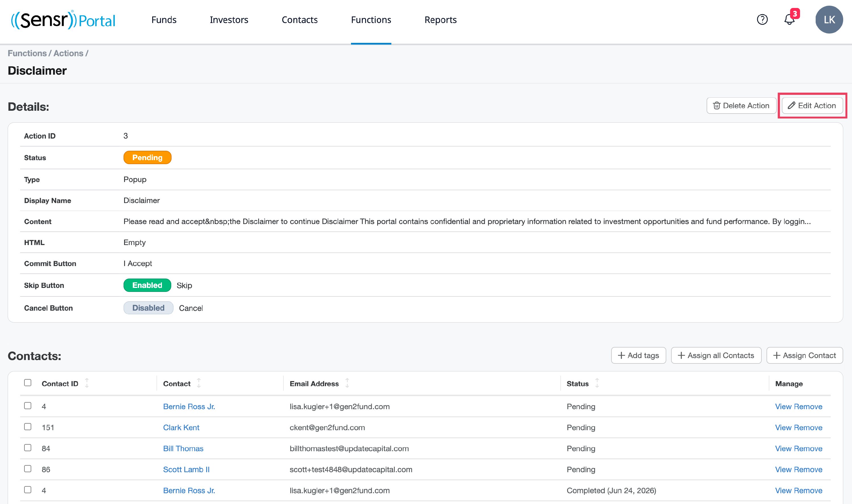
Task: Open Bernie Ross Jr. link in pending row
Action: 189,407
